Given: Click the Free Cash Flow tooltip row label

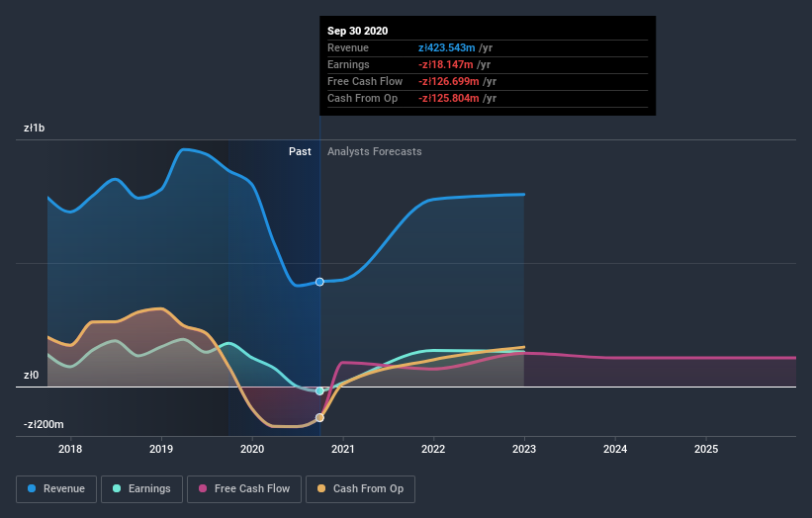Looking at the screenshot, I should [x=365, y=81].
